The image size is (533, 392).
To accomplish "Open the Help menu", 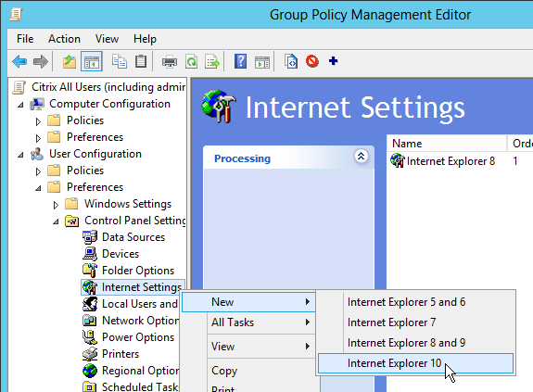I will coord(145,39).
